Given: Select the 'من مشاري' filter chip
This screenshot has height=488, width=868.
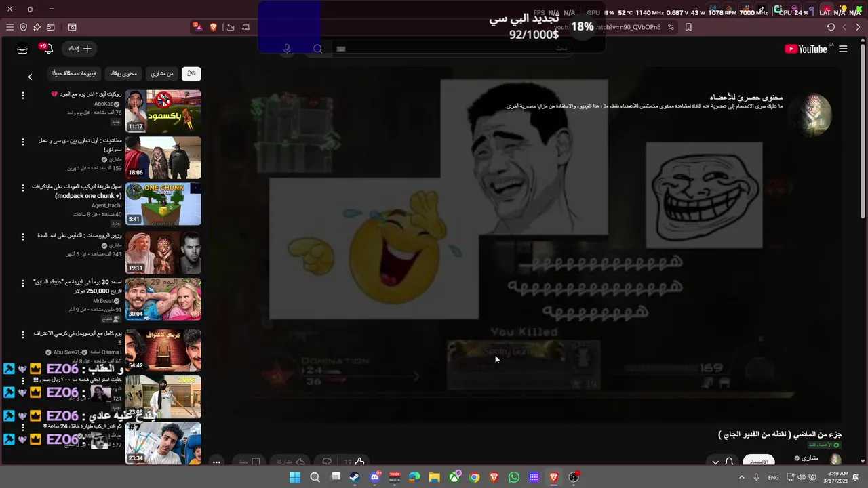Looking at the screenshot, I should [162, 73].
